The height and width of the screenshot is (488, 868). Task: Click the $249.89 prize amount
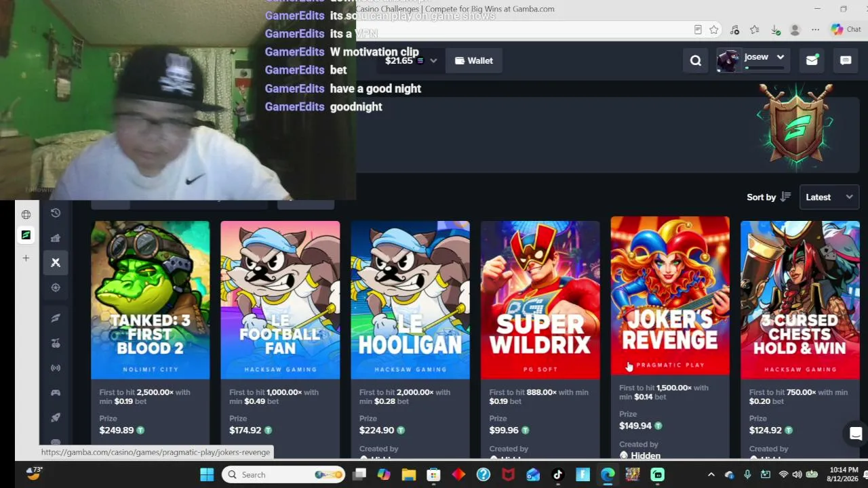(117, 430)
